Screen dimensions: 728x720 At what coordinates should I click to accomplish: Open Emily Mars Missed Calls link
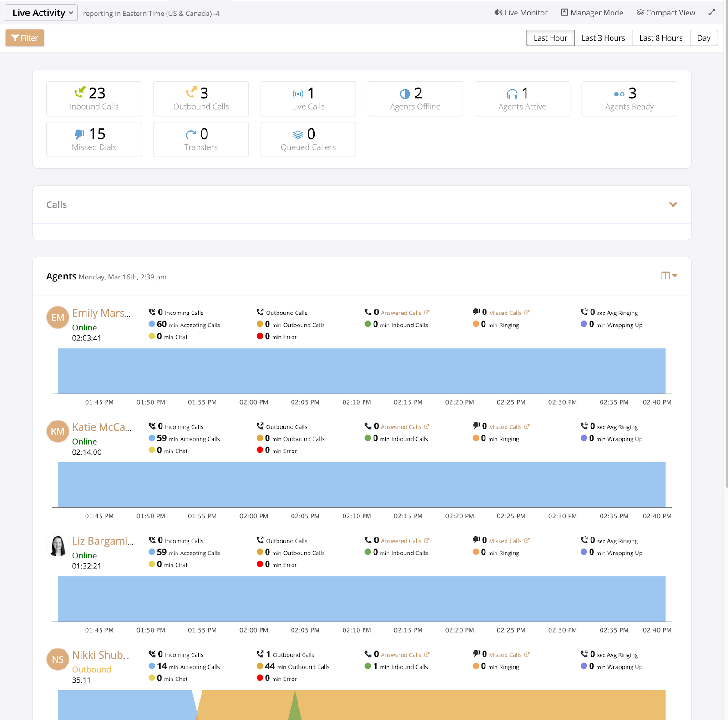(509, 313)
